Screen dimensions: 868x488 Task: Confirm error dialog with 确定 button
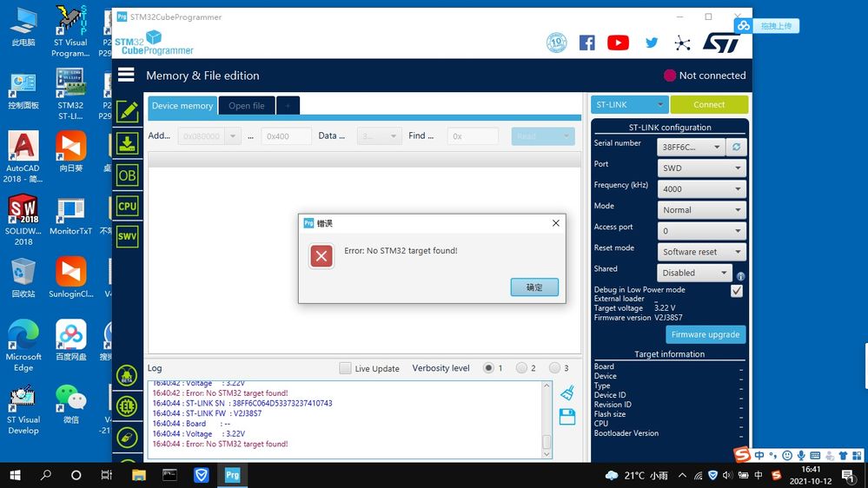point(534,287)
